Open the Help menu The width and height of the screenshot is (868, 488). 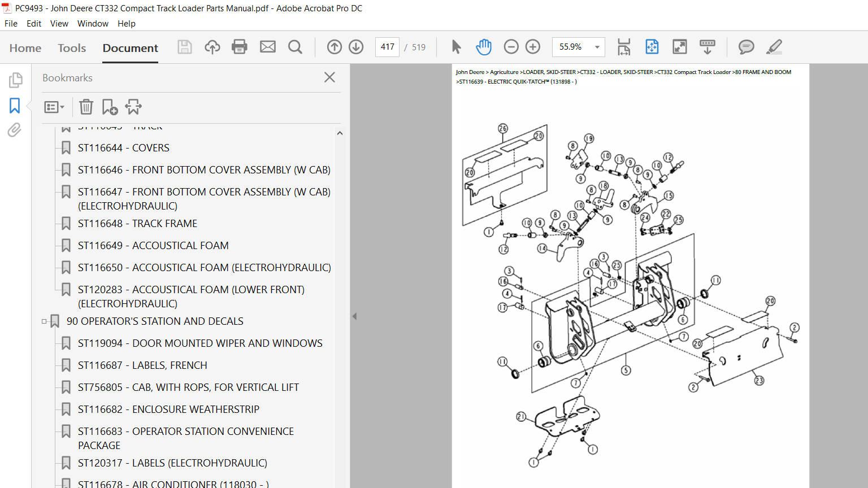(x=127, y=24)
